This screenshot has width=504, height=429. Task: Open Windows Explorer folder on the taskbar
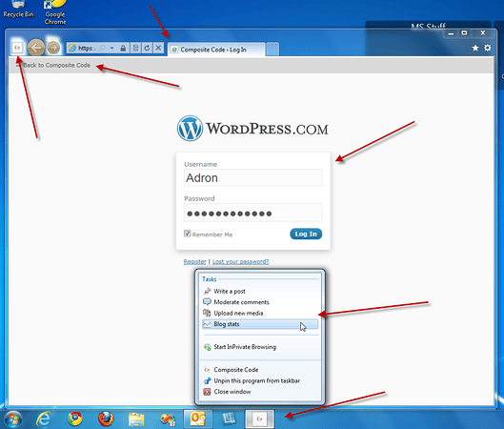(x=136, y=419)
